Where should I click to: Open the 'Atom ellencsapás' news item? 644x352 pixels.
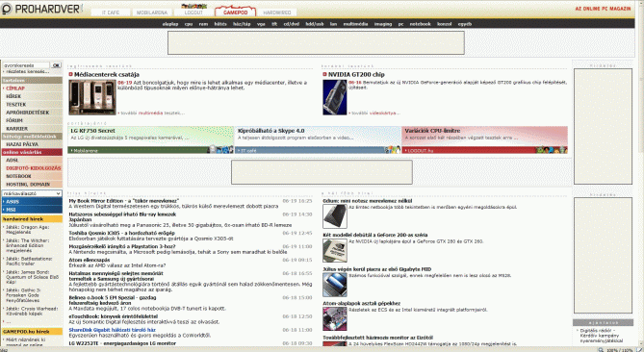coord(90,260)
